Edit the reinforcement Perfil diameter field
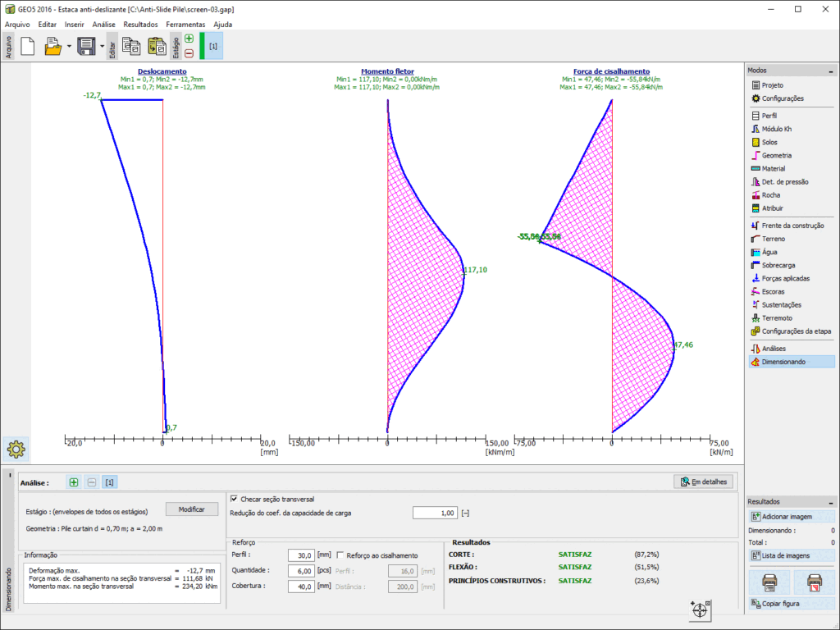Image resolution: width=840 pixels, height=630 pixels. (x=301, y=555)
